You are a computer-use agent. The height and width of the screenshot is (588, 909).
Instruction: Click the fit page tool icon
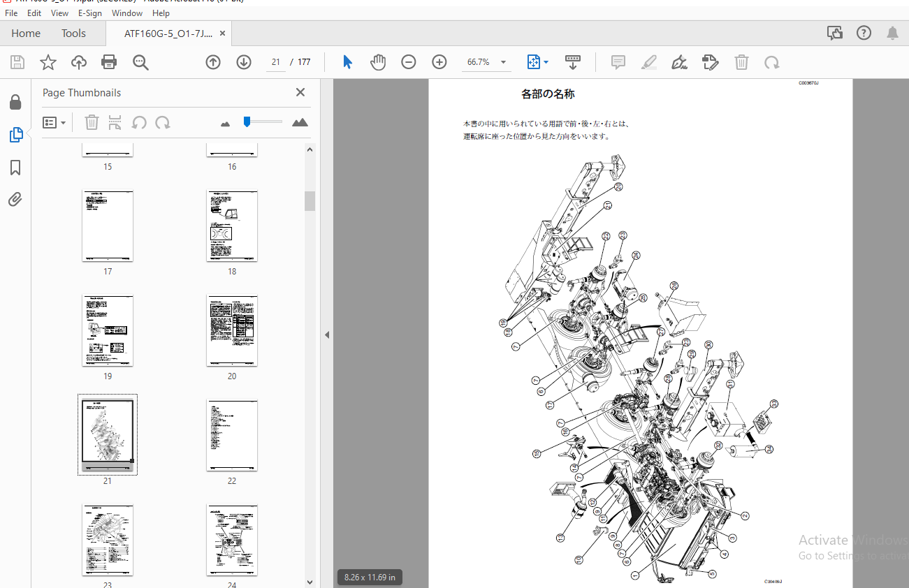(x=534, y=62)
